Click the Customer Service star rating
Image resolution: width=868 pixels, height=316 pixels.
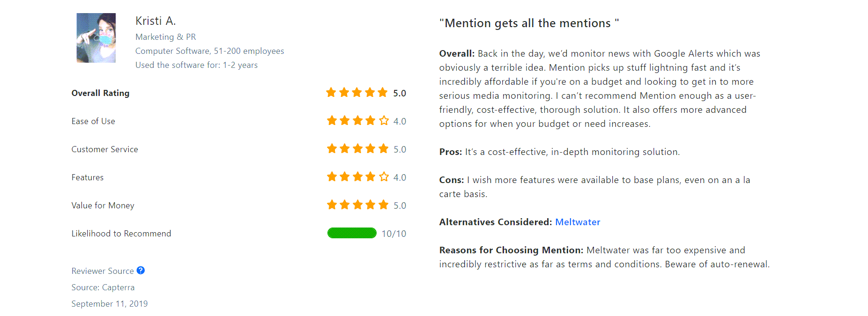click(358, 149)
